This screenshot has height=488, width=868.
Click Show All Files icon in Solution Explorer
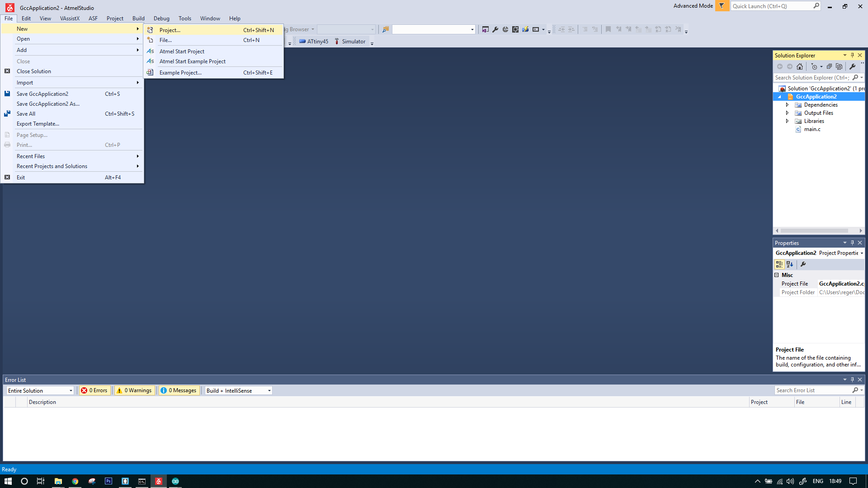pos(839,66)
